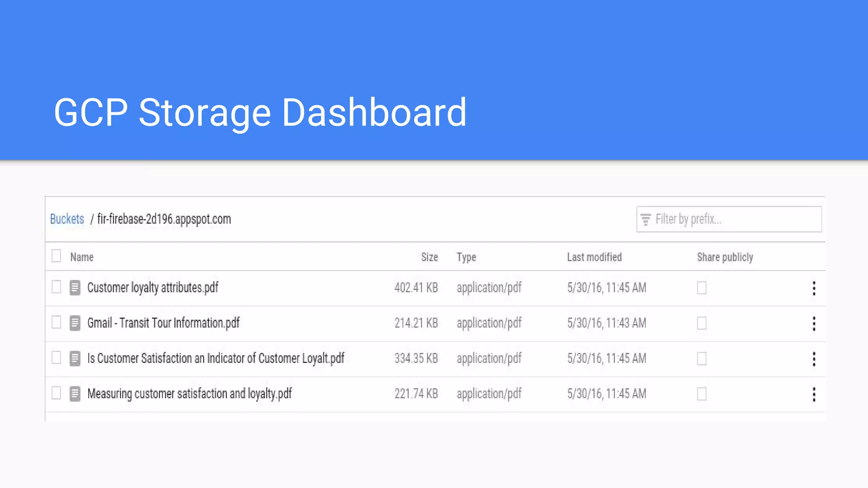Click file icon for Is Customer Satisfaction pdf
The width and height of the screenshot is (868, 488).
click(x=75, y=358)
